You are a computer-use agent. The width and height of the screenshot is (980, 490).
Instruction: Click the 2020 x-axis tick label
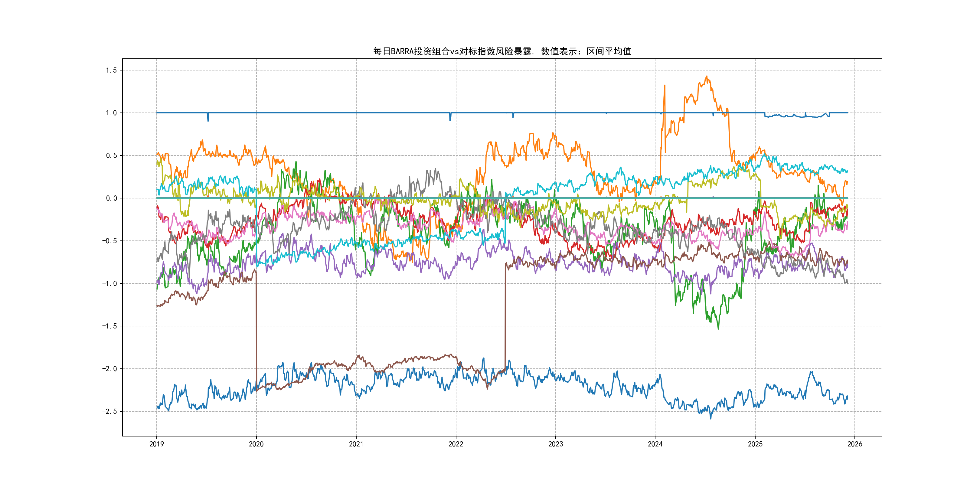[x=256, y=444]
